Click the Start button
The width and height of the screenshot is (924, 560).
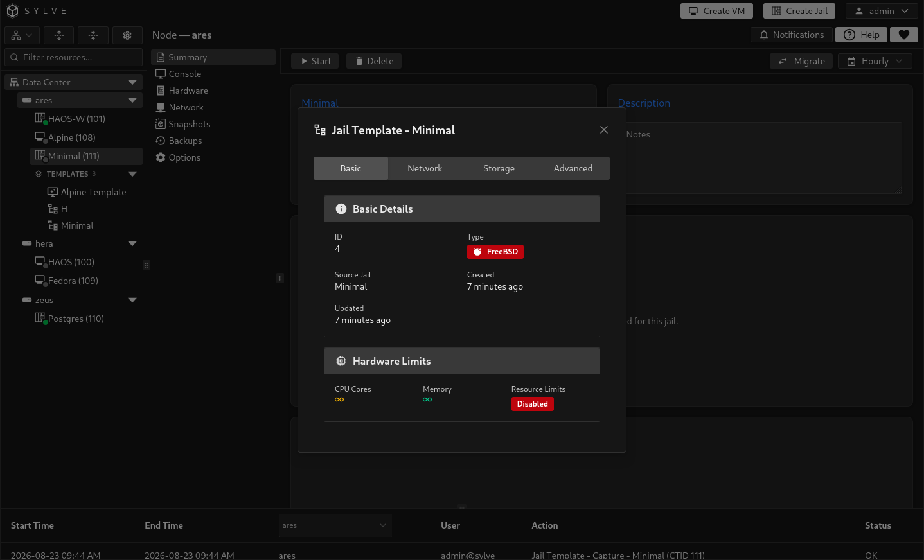click(315, 61)
